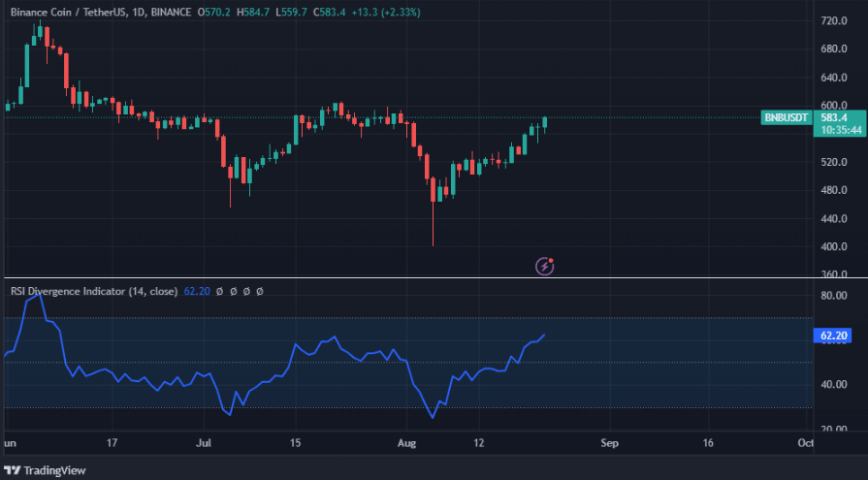The width and height of the screenshot is (868, 480).
Task: Click the long-wick red candle at the August low
Action: click(433, 210)
